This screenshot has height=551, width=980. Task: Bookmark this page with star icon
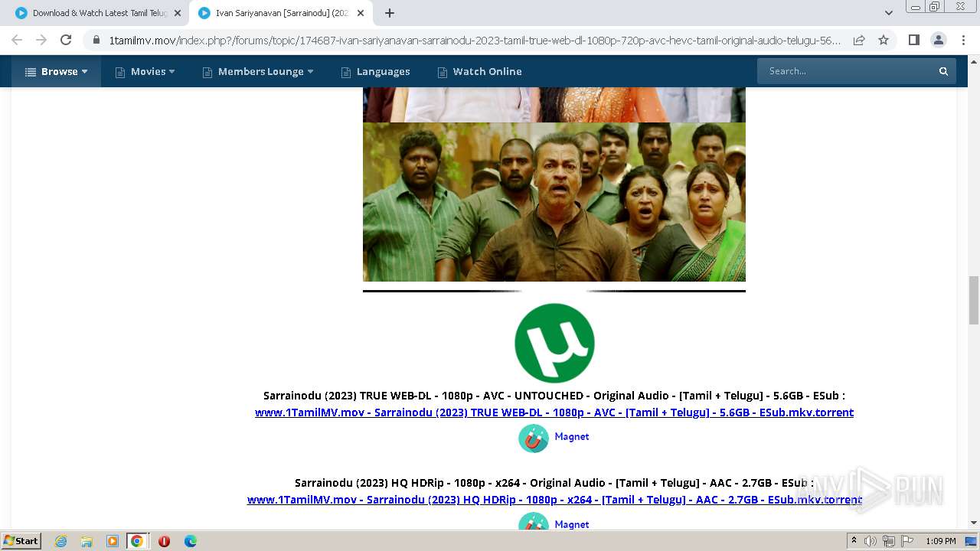[884, 40]
